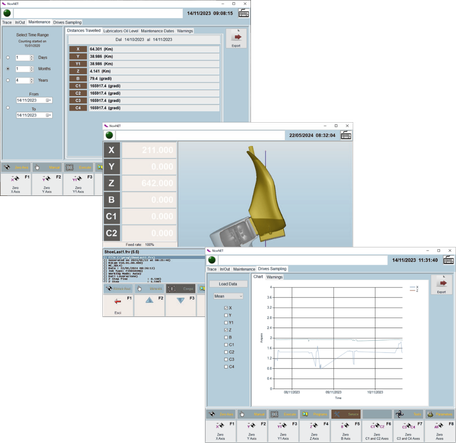Increase the Months spinner value
This screenshot has height=443, width=456.
[32, 68]
